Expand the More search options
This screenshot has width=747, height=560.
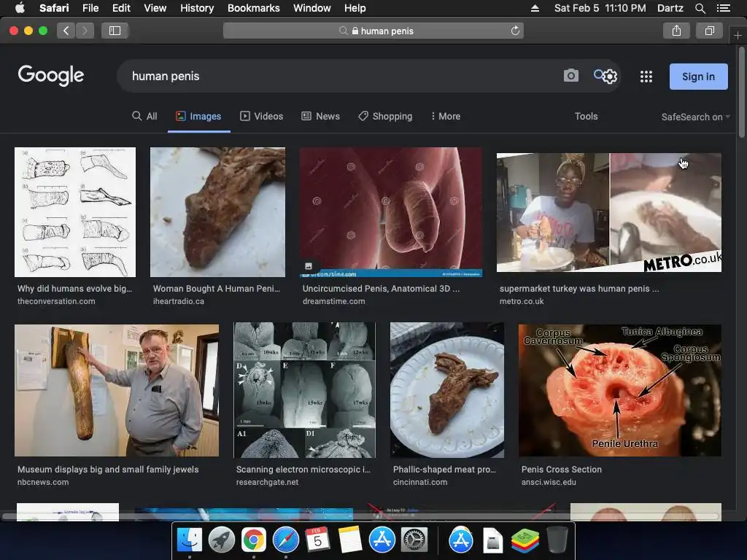point(446,116)
